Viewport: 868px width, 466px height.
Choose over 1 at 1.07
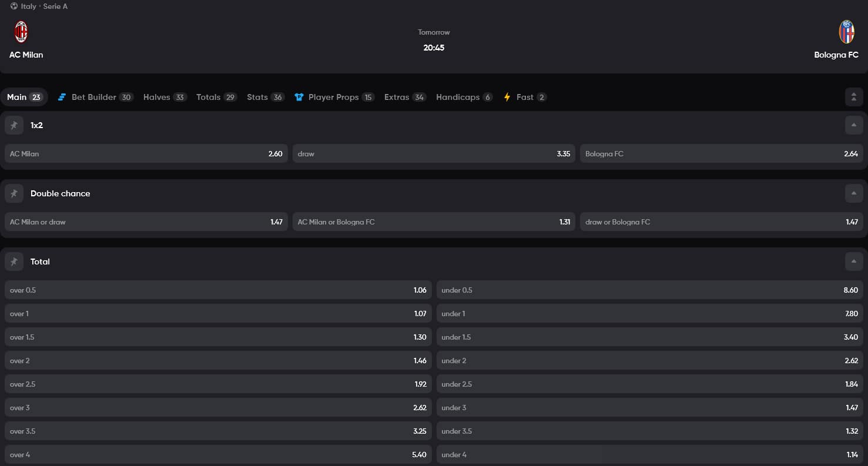(x=218, y=314)
